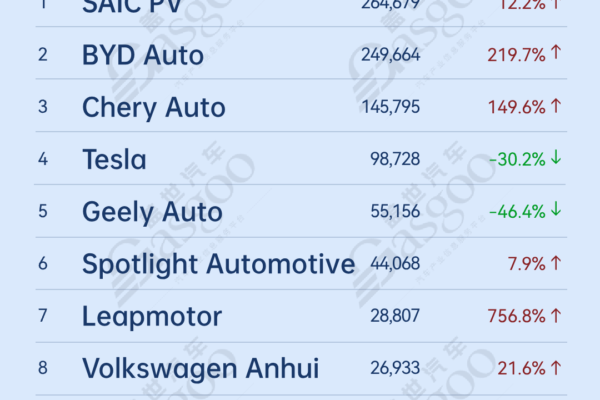Click the up arrow beside 21.6%

coord(556,369)
